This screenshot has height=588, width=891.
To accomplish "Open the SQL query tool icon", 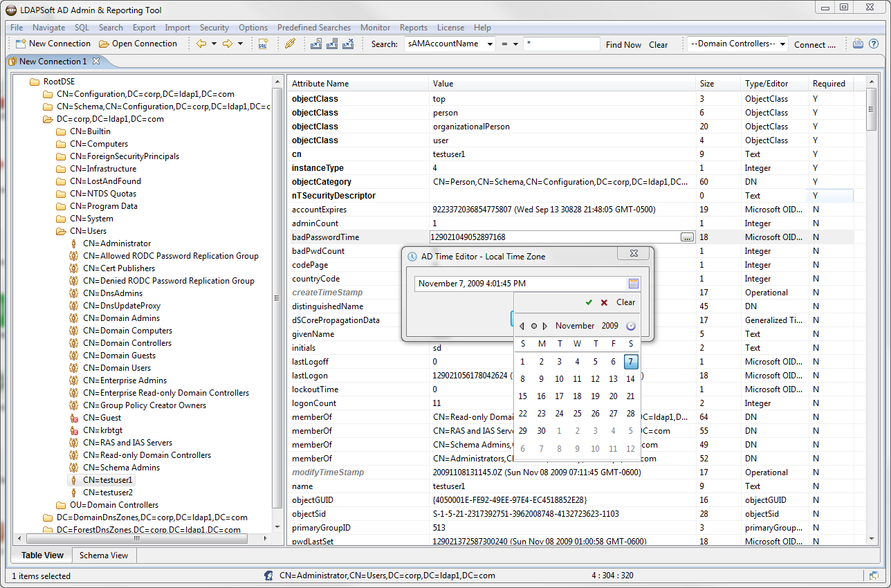I will 263,44.
